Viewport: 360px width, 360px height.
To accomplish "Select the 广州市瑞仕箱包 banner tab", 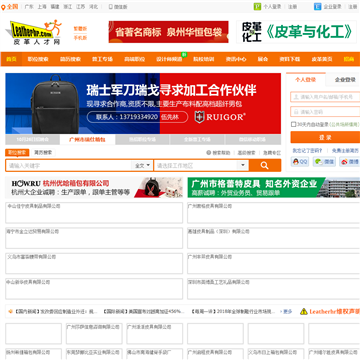I will tap(87, 140).
